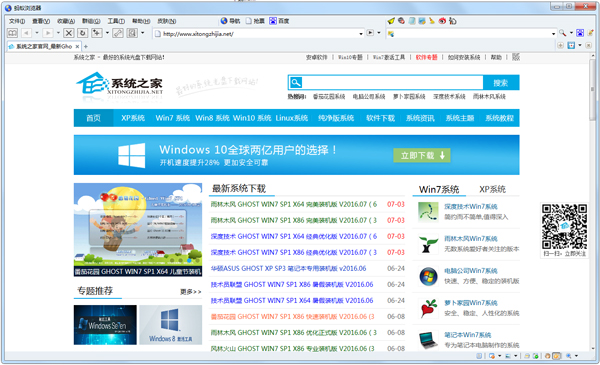Click the 番茄花园 GHOST WIN7 slideshow image
Image resolution: width=600 pixels, height=365 pixels.
[x=138, y=230]
